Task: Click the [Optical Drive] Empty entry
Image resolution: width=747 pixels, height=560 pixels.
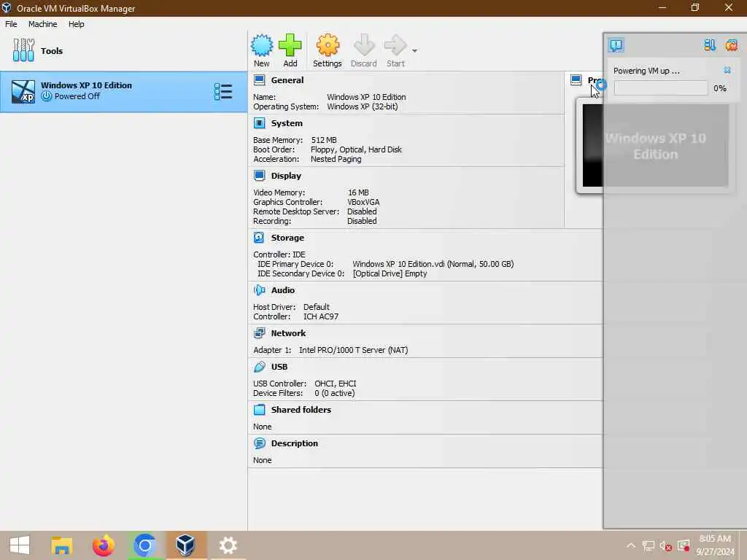Action: tap(390, 273)
